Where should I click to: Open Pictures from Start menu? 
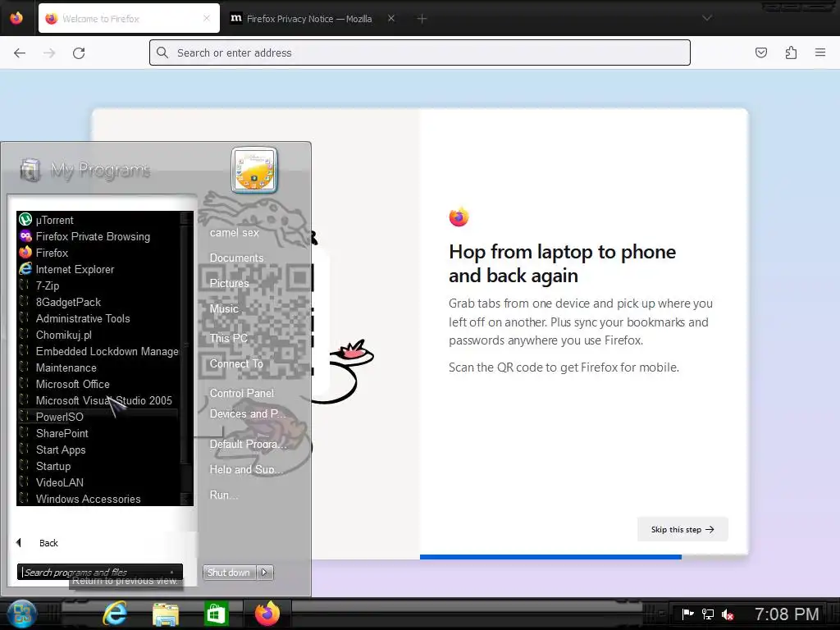(230, 283)
